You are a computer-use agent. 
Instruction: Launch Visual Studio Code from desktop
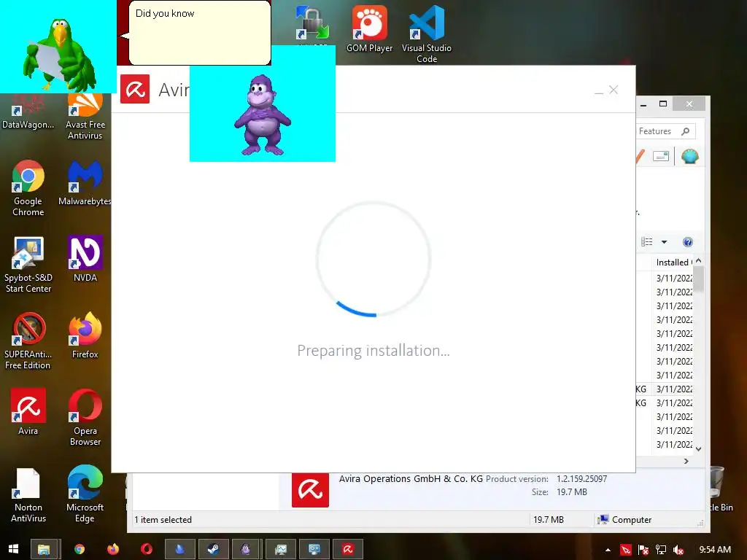426,34
